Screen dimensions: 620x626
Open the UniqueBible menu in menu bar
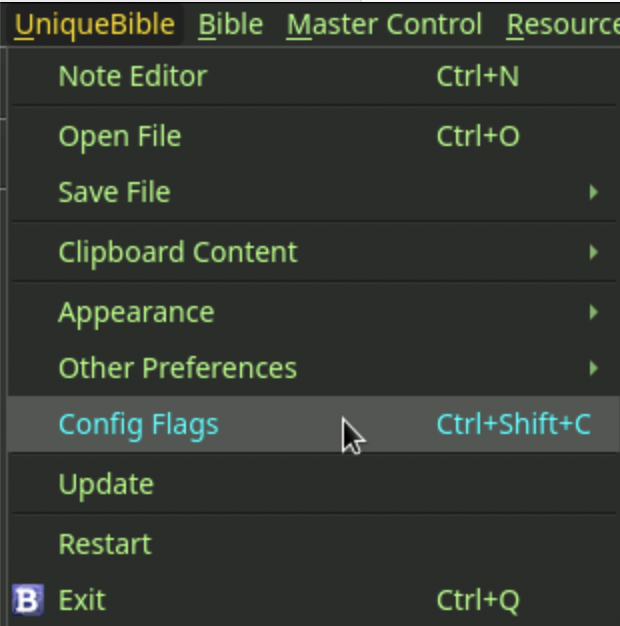95,24
